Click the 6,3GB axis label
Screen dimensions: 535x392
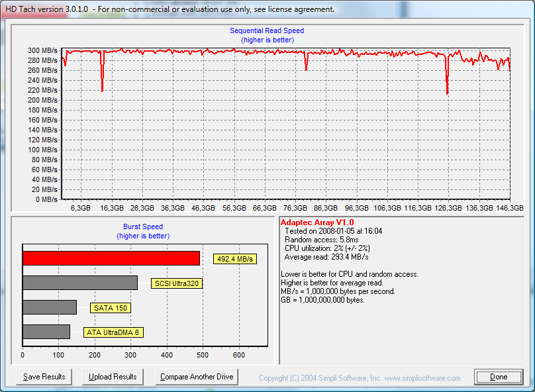pyautogui.click(x=81, y=208)
